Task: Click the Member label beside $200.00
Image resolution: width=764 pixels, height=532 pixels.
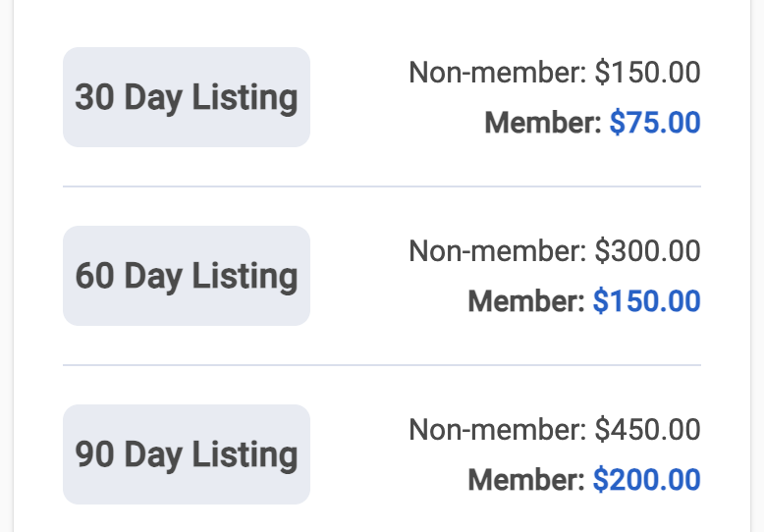Action: tap(526, 479)
